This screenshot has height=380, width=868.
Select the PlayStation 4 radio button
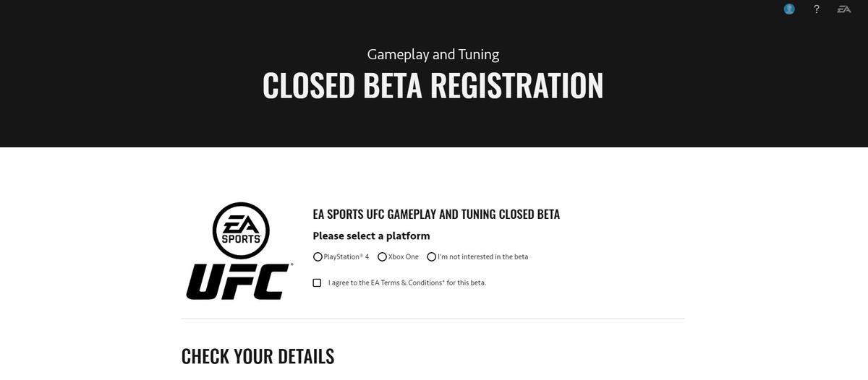[x=318, y=256]
